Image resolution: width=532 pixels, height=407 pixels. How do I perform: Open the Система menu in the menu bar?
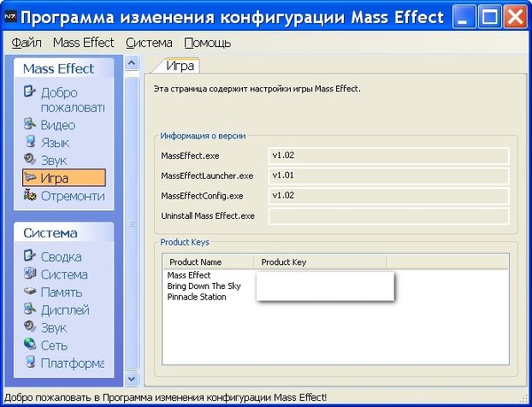click(x=149, y=43)
